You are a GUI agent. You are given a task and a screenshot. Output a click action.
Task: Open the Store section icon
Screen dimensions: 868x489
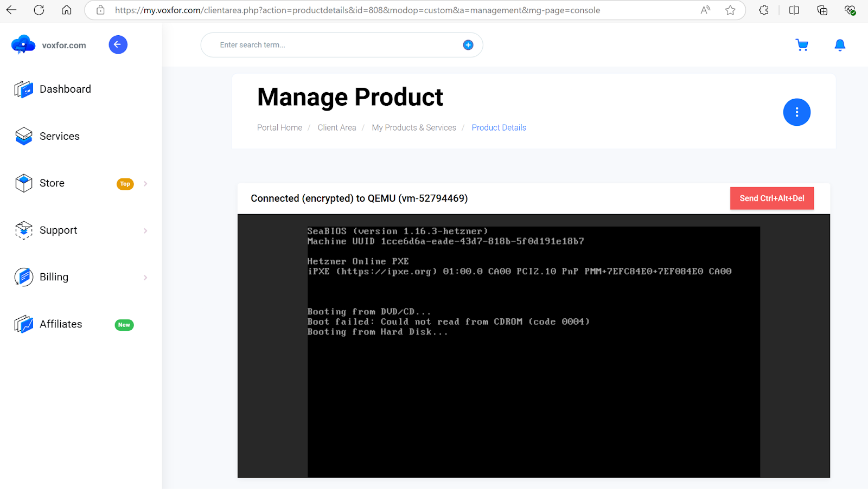tap(23, 183)
